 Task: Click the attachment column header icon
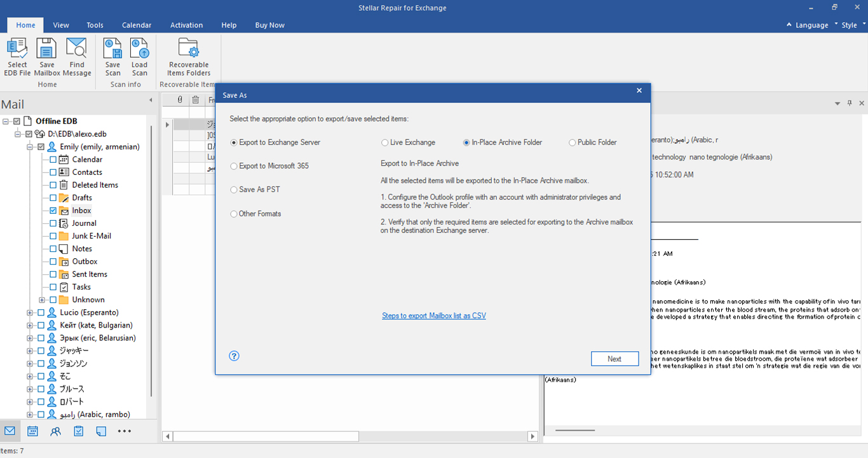[180, 100]
